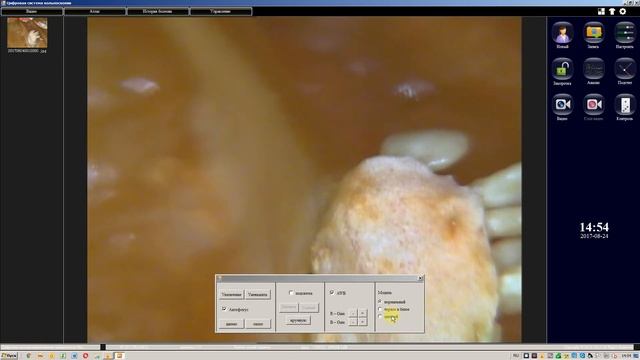
Task: Increase R-Gain with plus button
Action: (x=362, y=313)
